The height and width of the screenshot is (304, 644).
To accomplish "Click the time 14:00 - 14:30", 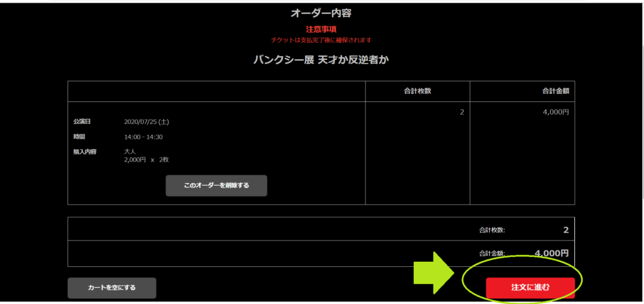I will tap(143, 137).
